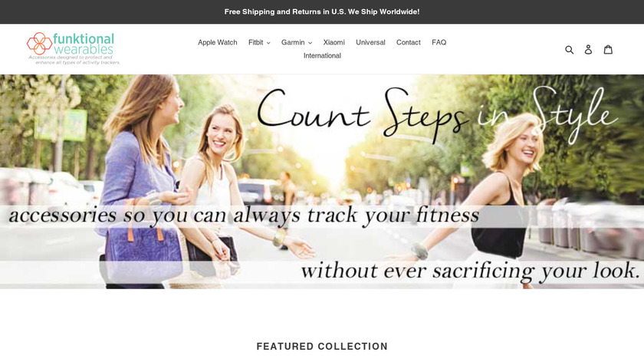This screenshot has width=644, height=362.
Task: Click the logo tagline about activity trackers
Action: (x=74, y=60)
